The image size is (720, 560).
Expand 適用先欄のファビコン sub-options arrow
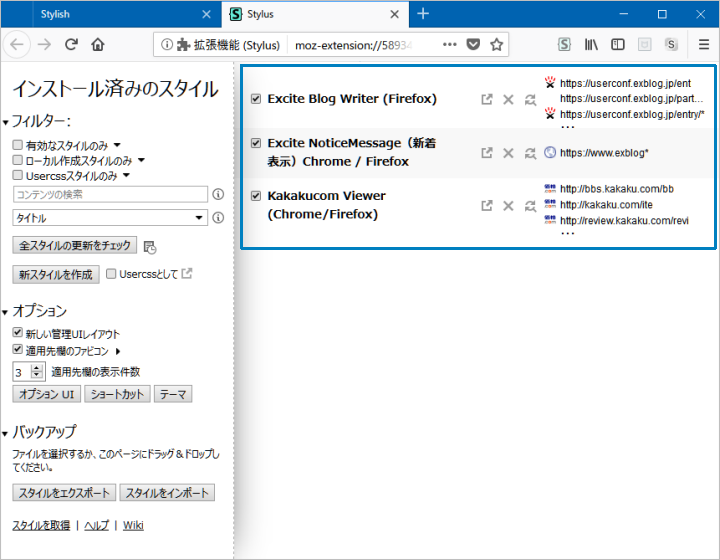coord(118,351)
